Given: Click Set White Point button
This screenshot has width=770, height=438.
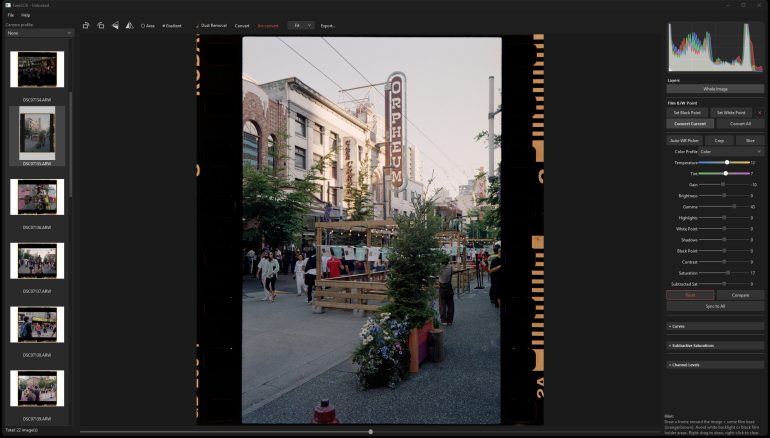Looking at the screenshot, I should pos(731,112).
